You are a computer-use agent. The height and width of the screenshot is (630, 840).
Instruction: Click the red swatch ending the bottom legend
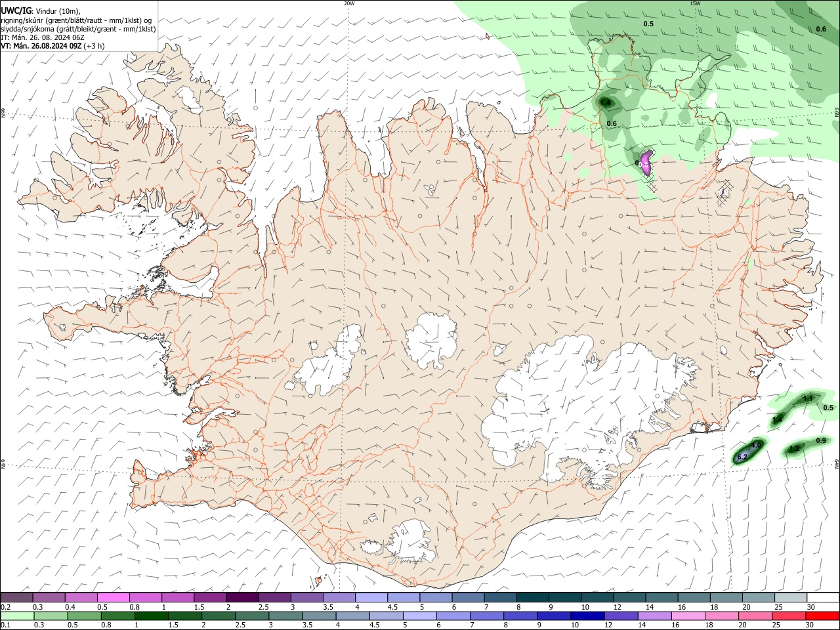(822, 616)
